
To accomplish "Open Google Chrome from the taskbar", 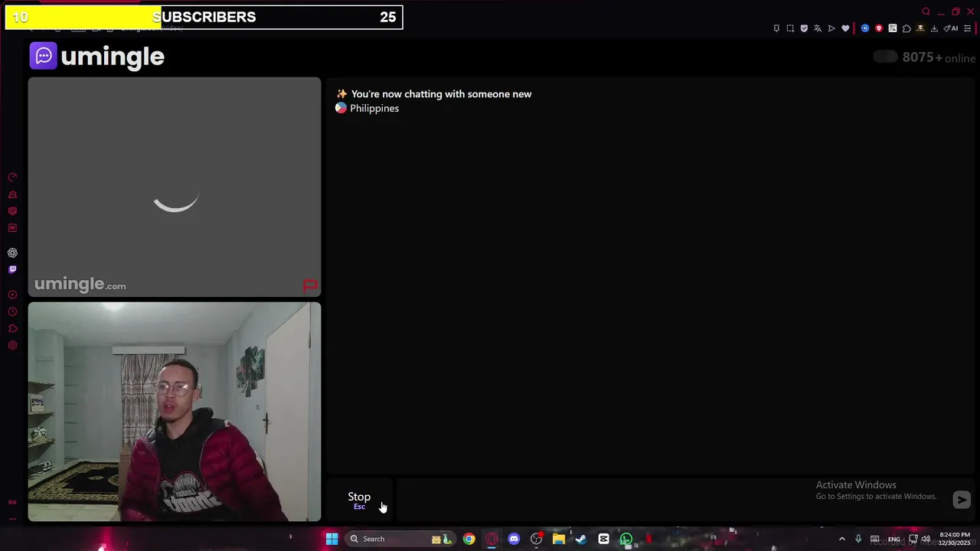I will pos(469,539).
